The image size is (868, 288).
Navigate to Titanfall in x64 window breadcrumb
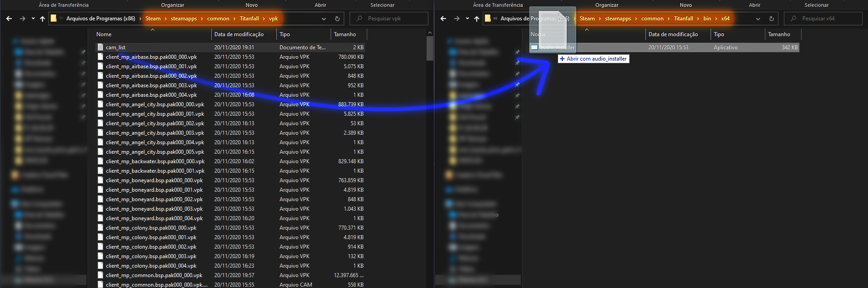[x=683, y=19]
